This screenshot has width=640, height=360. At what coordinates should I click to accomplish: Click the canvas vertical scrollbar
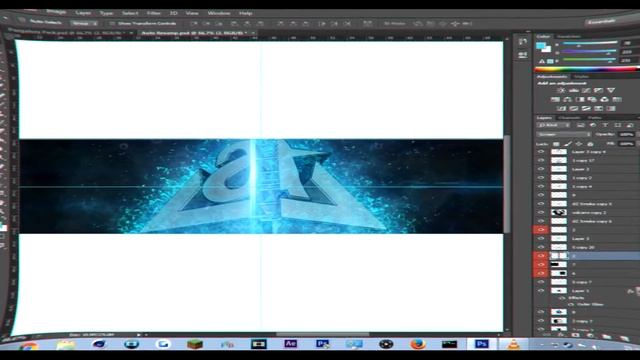[507, 184]
